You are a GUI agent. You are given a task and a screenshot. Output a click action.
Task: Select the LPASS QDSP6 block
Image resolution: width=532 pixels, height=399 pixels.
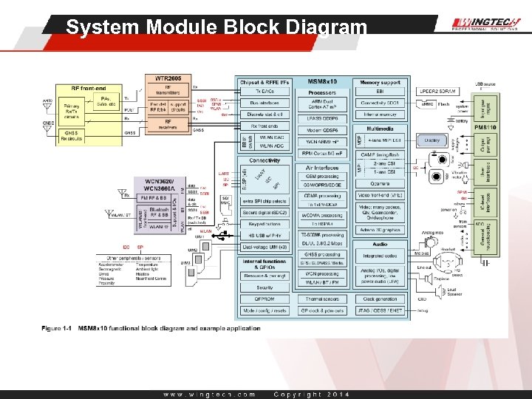point(322,119)
